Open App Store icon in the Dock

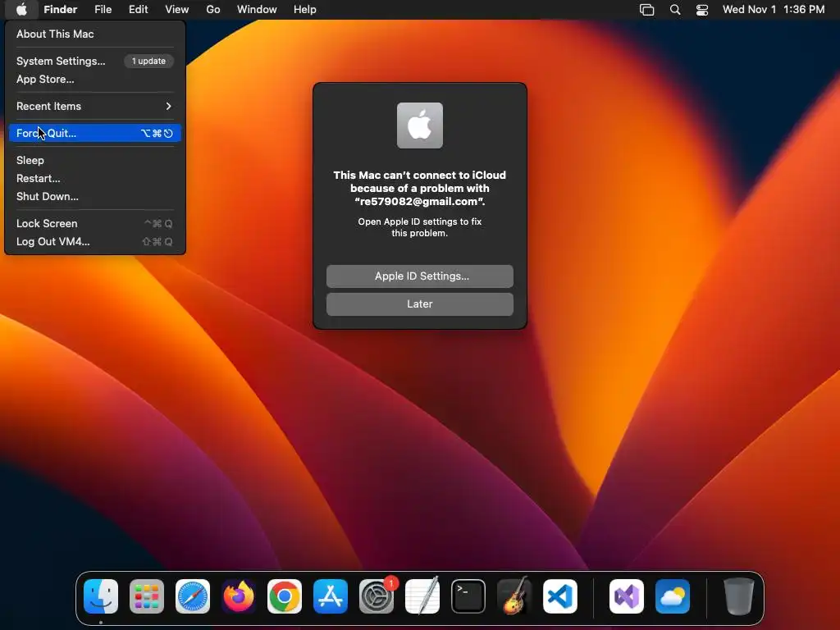(x=331, y=596)
